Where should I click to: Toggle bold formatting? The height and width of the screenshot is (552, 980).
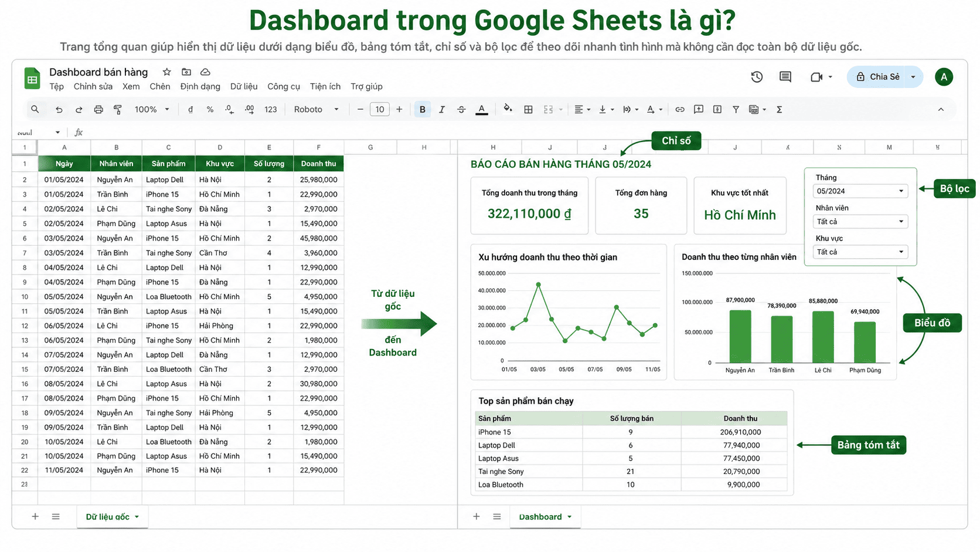[422, 110]
